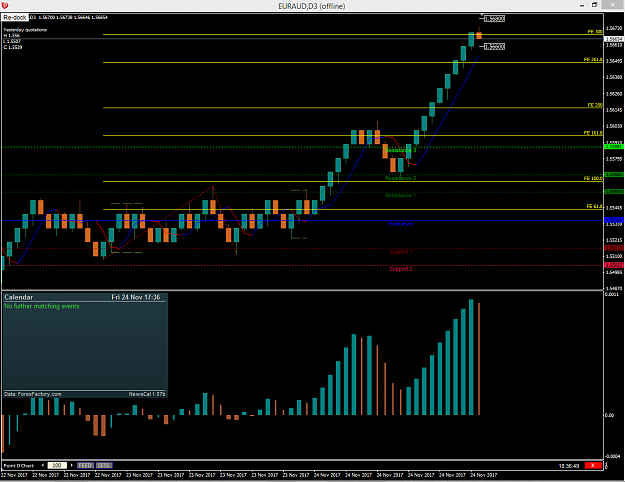The image size is (625, 482).
Task: Click the FE 161.8 Fibonacci label
Action: [x=593, y=133]
